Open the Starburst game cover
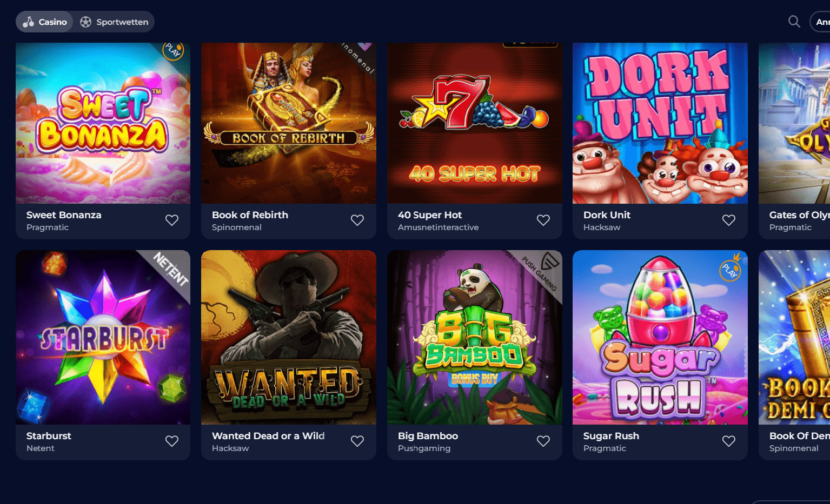This screenshot has height=504, width=830. point(103,337)
